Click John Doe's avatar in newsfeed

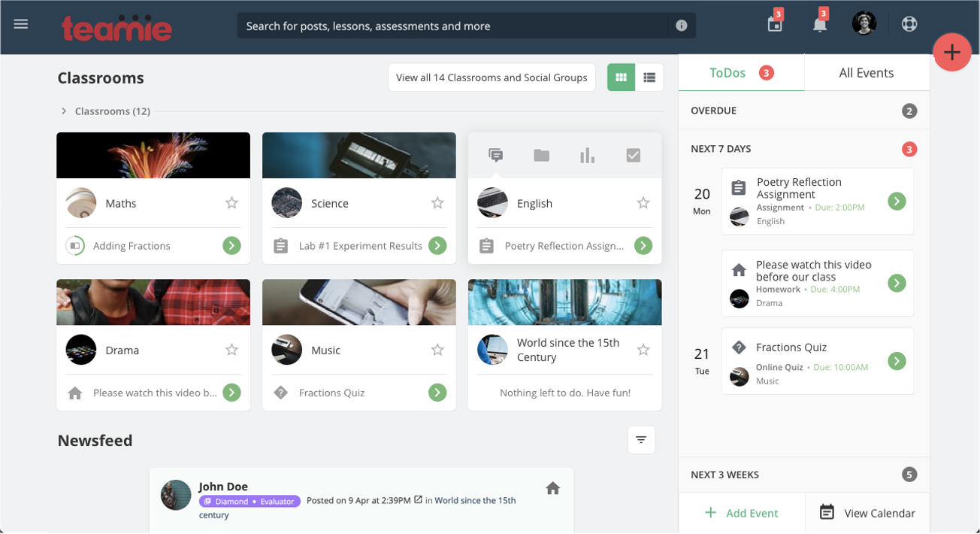coord(176,495)
